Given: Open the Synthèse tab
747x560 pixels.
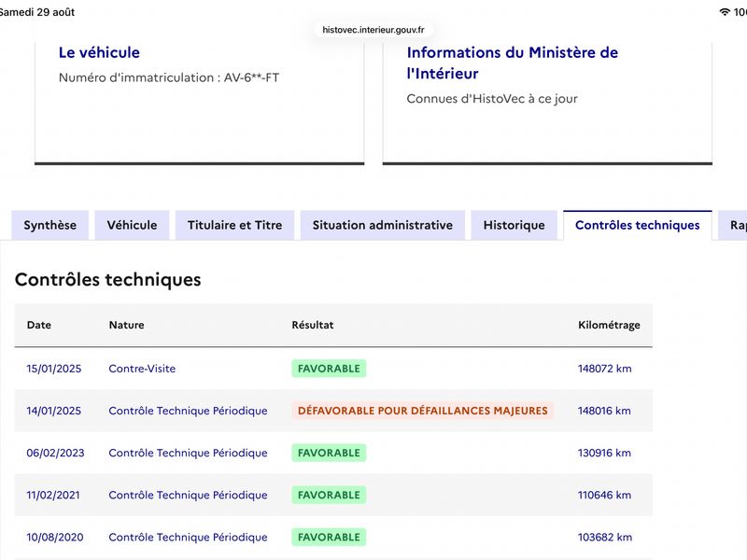Looking at the screenshot, I should click(50, 225).
